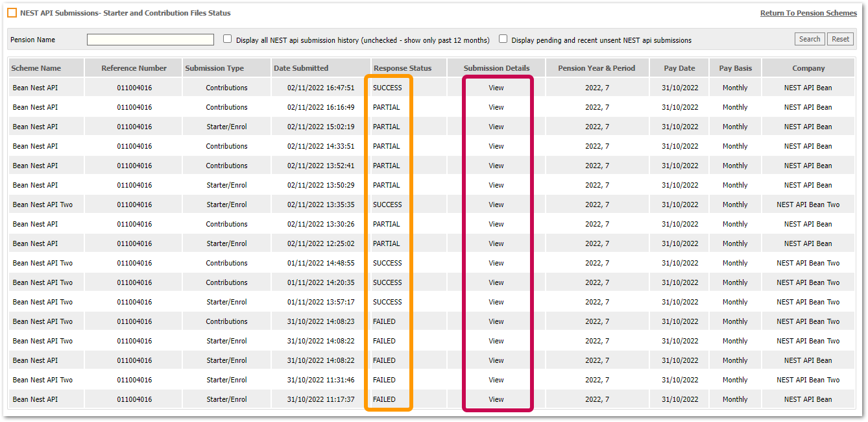Tick display pending and recent unsent submissions
The height and width of the screenshot is (422, 868).
coord(503,39)
